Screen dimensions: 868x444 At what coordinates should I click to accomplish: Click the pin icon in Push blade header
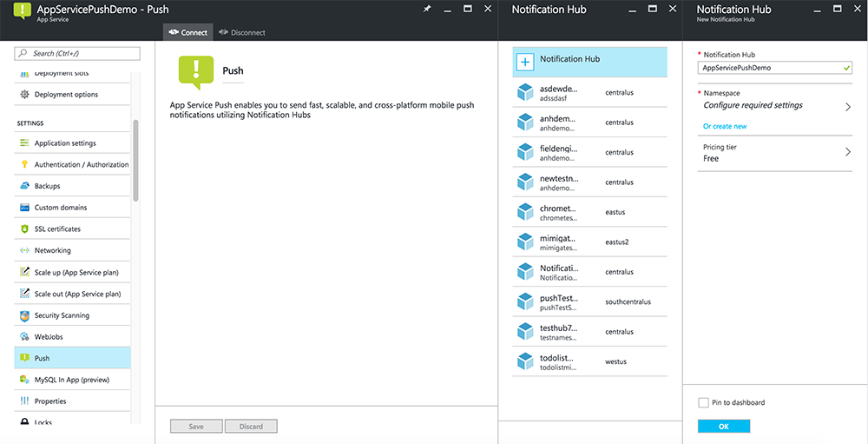pyautogui.click(x=426, y=9)
